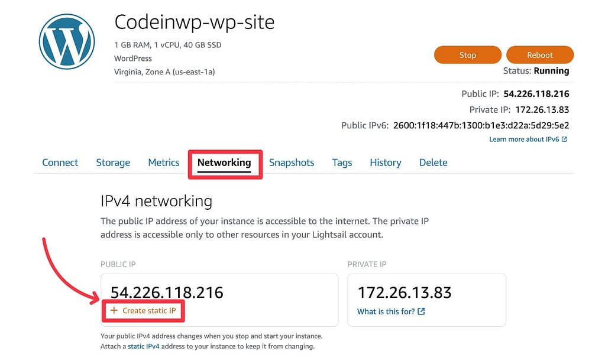
Task: Click the WordPress instance logo
Action: point(66,41)
